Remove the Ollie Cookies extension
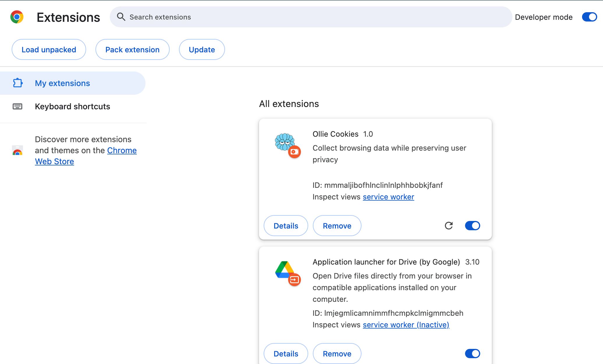Screen dimensions: 603x364 337,226
